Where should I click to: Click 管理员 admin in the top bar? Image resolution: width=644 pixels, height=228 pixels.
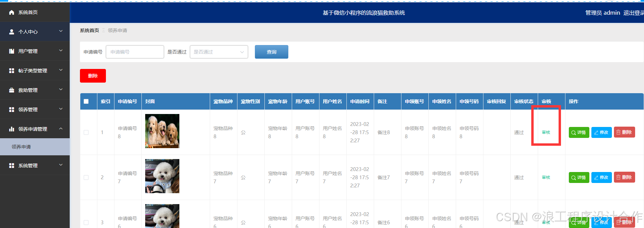pos(603,13)
